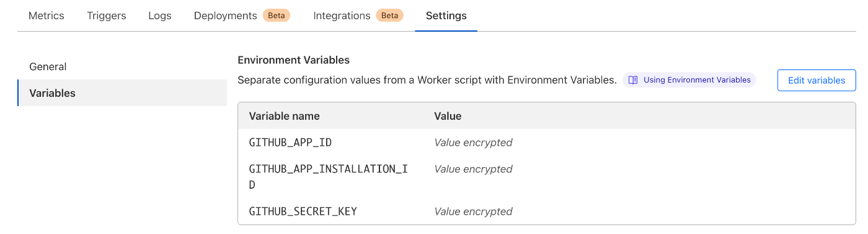Click the Value column header

(448, 116)
